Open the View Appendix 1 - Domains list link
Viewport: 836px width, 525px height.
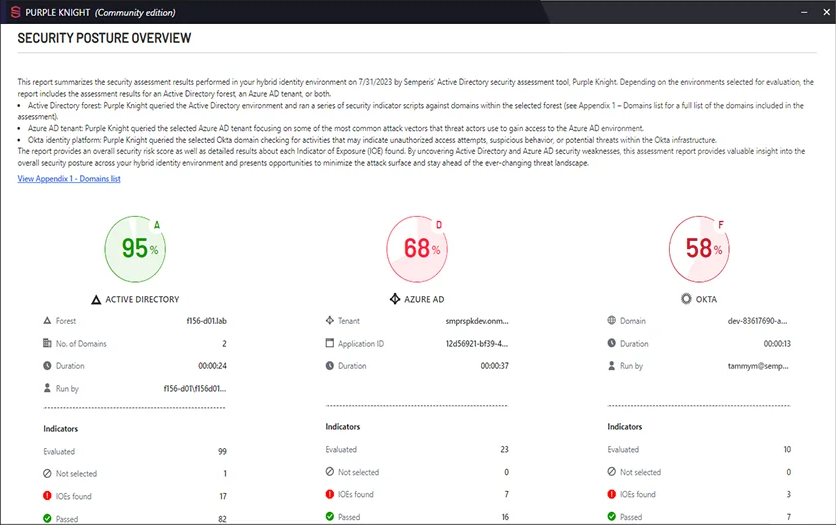69,178
